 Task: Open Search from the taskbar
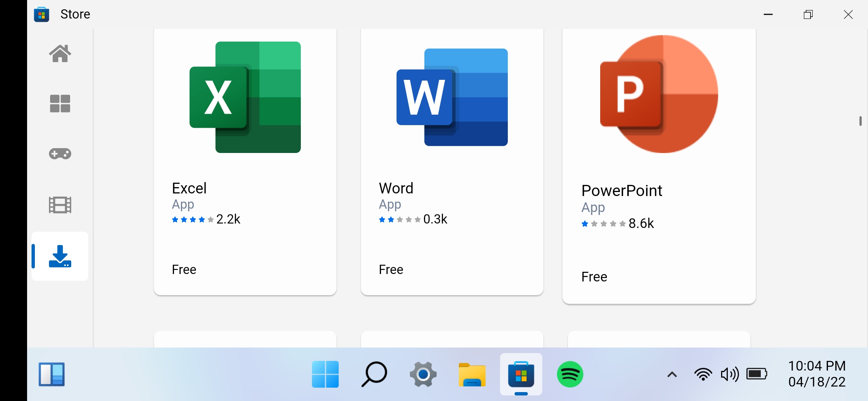374,375
